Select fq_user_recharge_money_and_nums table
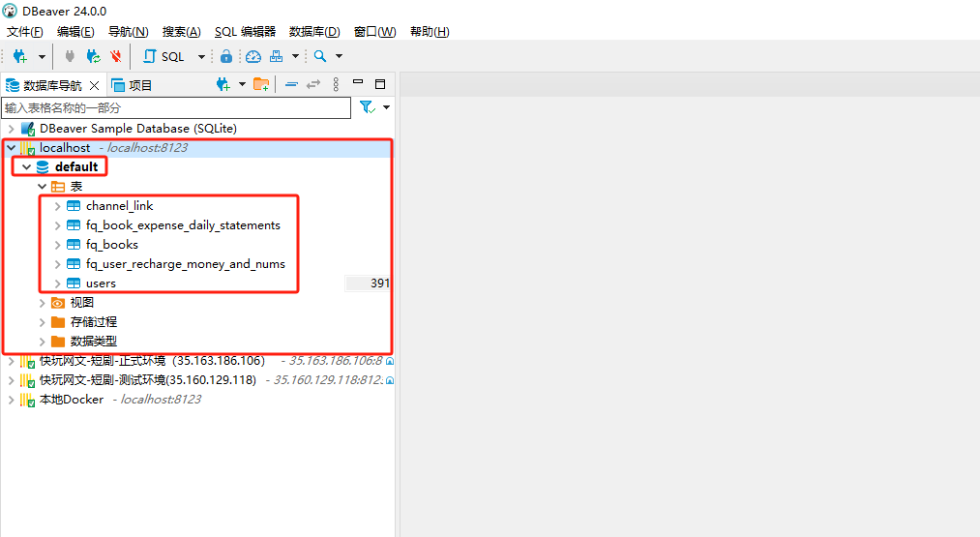The width and height of the screenshot is (980, 537). [186, 264]
